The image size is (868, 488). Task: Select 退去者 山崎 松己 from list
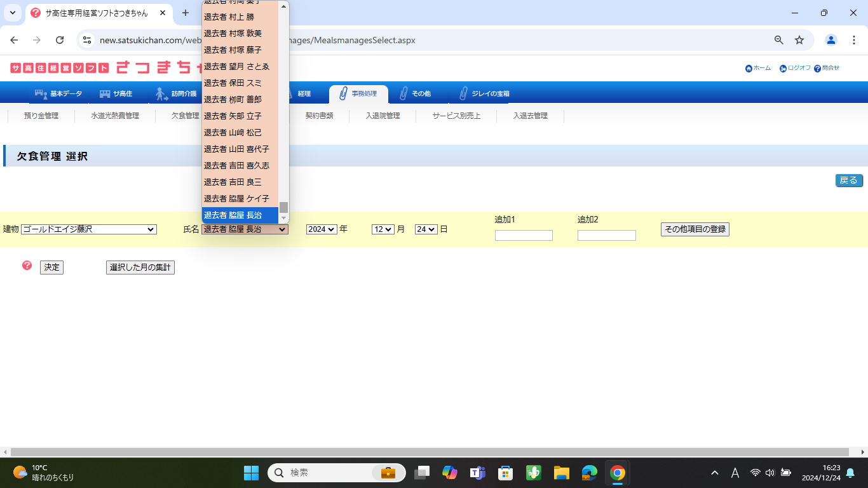(233, 132)
